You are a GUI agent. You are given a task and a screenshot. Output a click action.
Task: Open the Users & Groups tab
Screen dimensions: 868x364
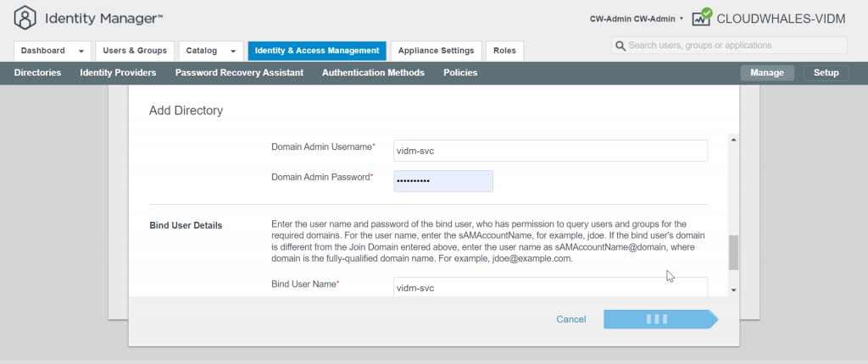tap(135, 50)
